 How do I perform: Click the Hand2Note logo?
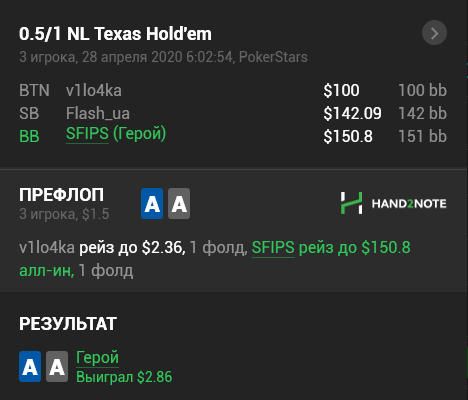(x=393, y=203)
